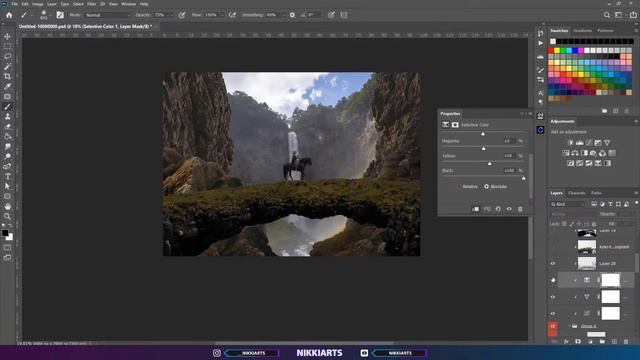Toggle visibility of red-marked Group layer
640x360 pixels.
(553, 326)
